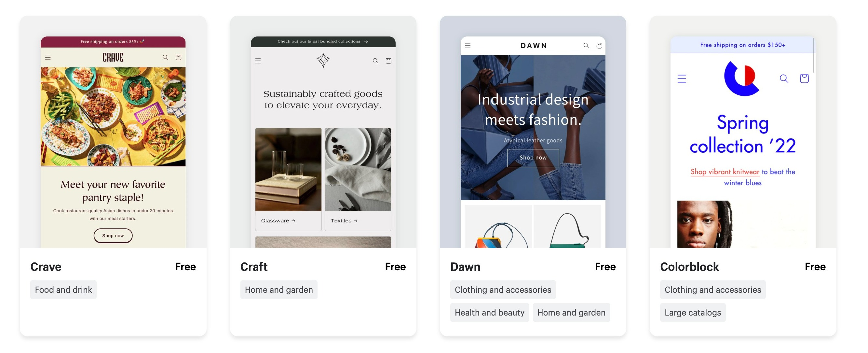Click cart icon in Craft preview
Viewport: 868px width, 353px height.
(388, 61)
